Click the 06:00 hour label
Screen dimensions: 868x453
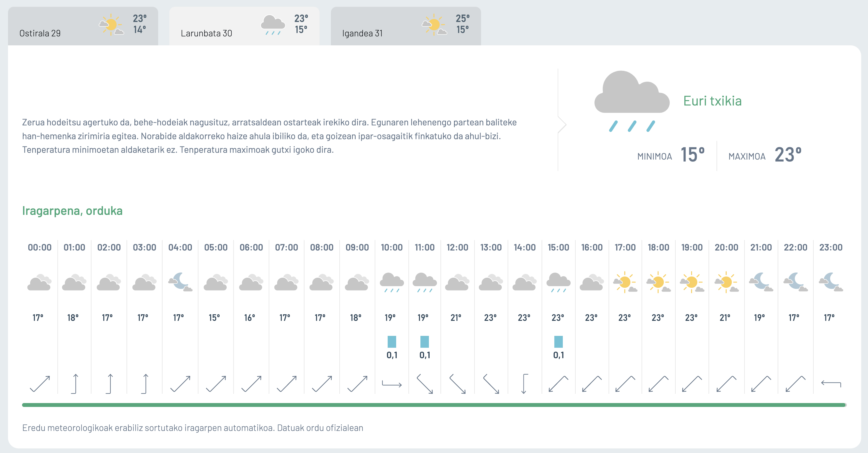point(251,248)
